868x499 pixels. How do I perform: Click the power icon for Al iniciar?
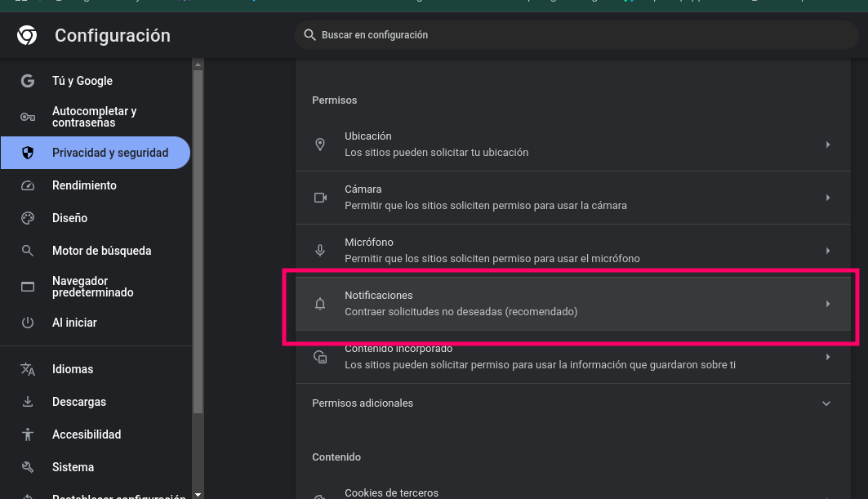[x=28, y=323]
